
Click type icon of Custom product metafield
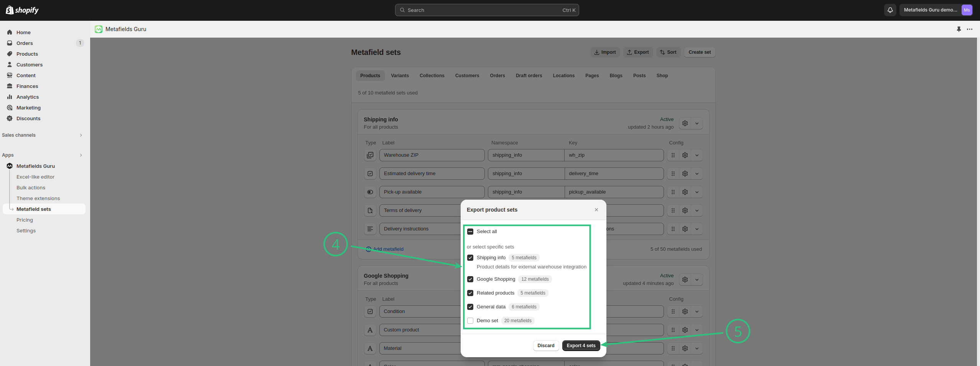(x=370, y=330)
